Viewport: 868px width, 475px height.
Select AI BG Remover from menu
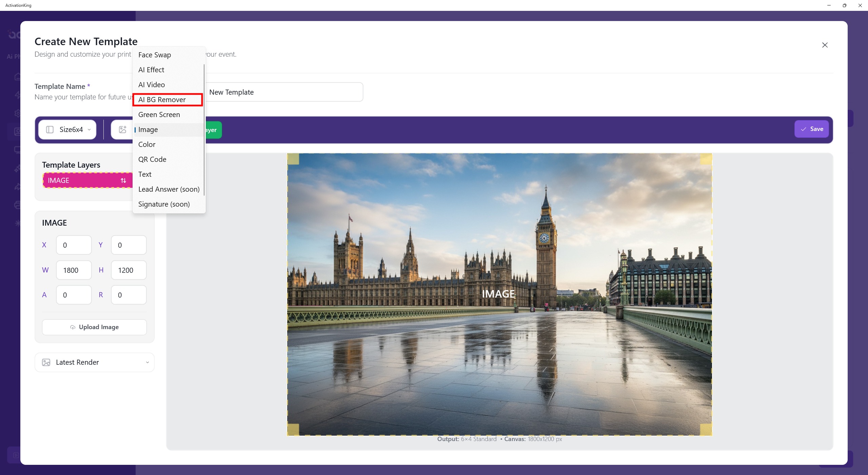tap(162, 100)
